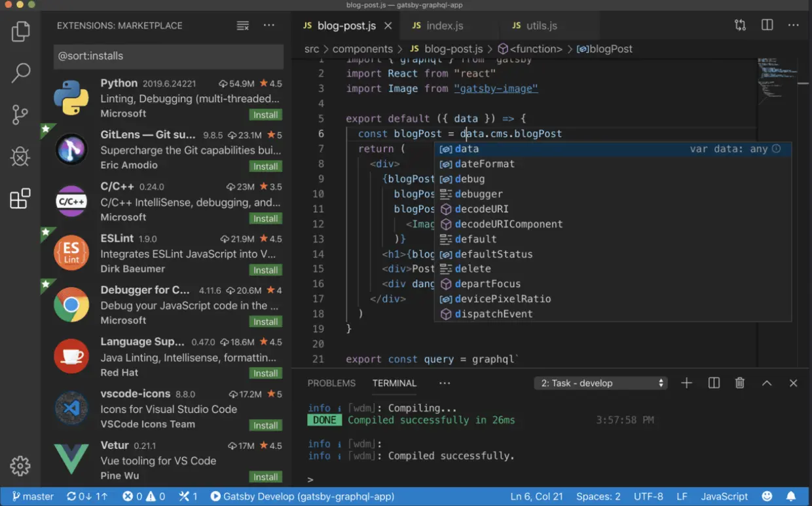Switch to the blog-post.js tab
The image size is (812, 506).
tap(346, 26)
